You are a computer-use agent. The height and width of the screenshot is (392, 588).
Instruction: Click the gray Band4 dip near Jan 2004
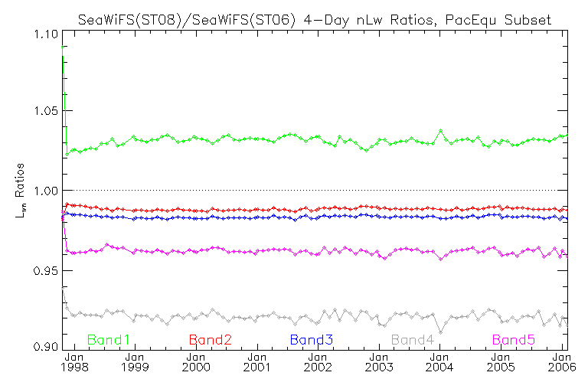[x=441, y=332]
